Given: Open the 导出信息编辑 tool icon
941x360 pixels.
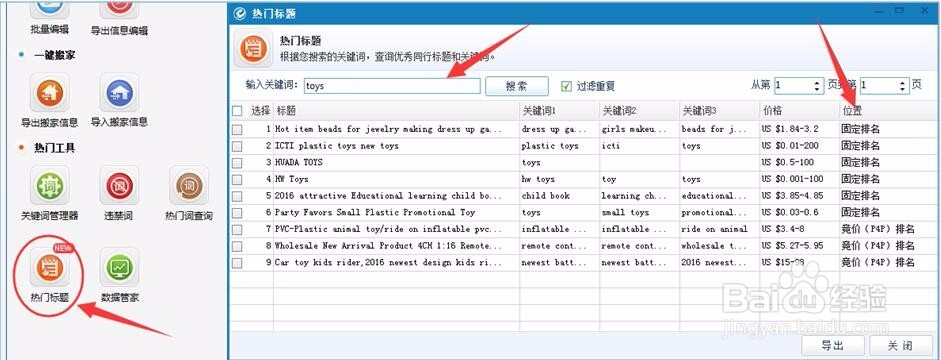Looking at the screenshot, I should pyautogui.click(x=119, y=9).
